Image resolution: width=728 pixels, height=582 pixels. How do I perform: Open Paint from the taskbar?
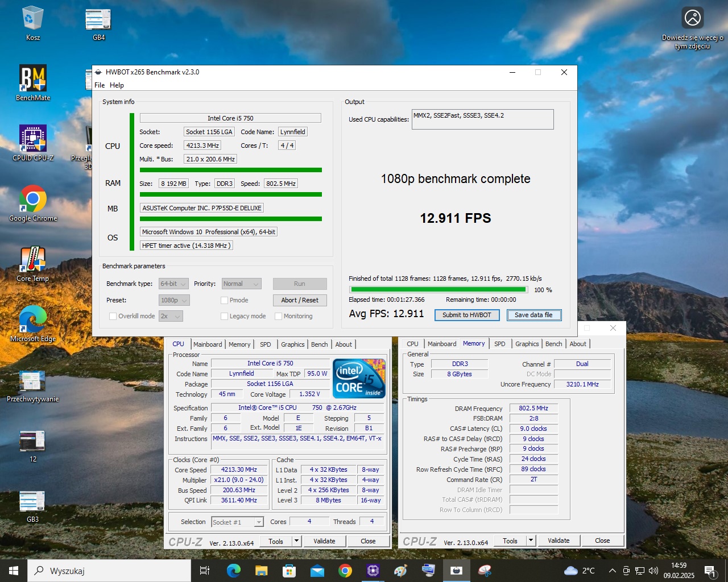(400, 571)
